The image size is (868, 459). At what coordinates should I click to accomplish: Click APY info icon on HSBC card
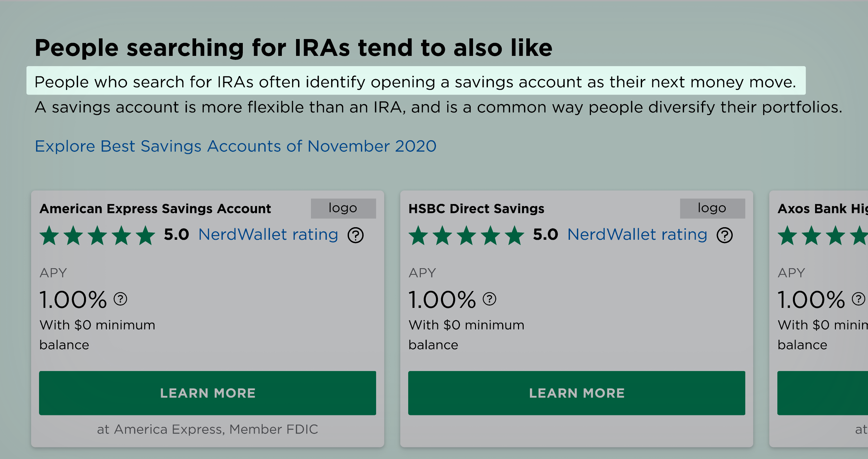point(489,299)
